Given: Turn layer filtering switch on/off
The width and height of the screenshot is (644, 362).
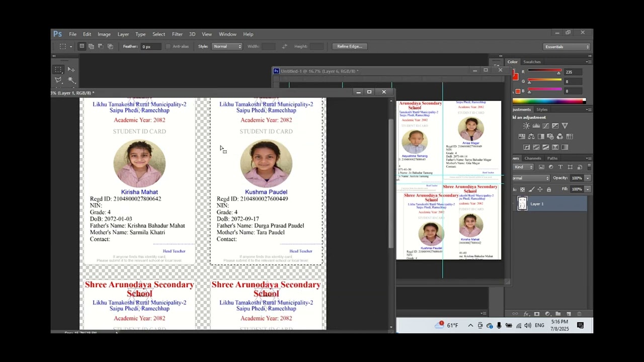Looking at the screenshot, I should click(589, 167).
